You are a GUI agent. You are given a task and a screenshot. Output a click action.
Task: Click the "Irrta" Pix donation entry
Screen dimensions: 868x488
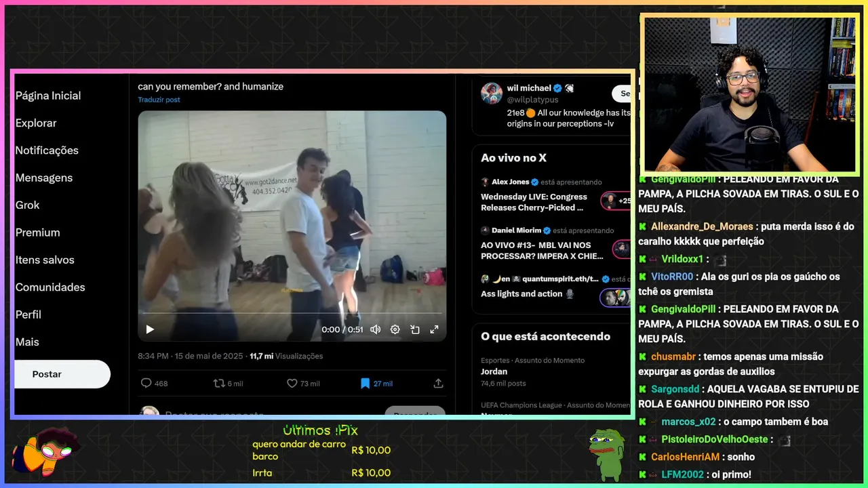tap(321, 472)
